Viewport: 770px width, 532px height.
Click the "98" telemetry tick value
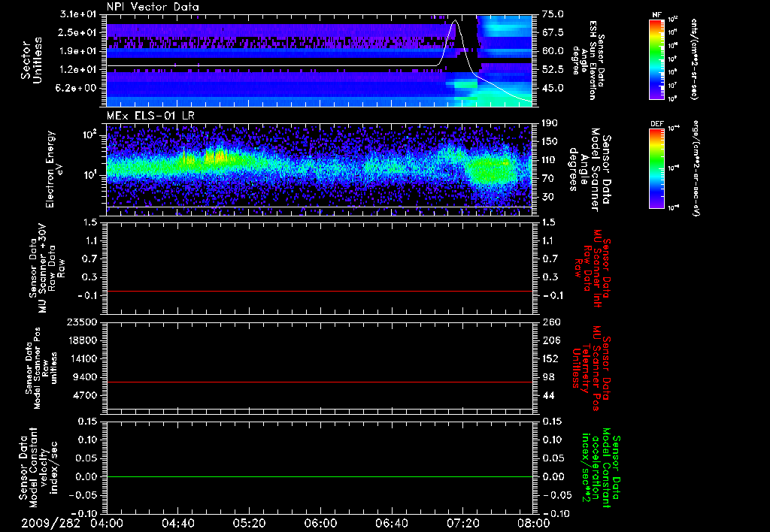[547, 377]
